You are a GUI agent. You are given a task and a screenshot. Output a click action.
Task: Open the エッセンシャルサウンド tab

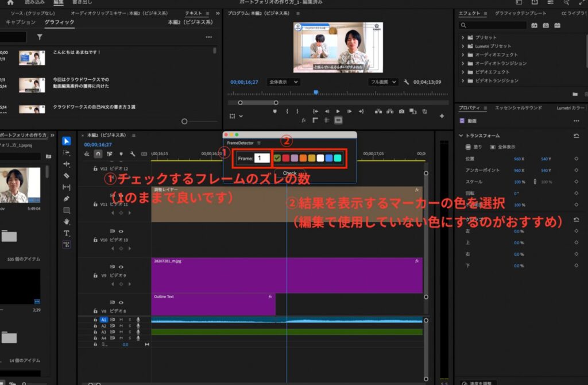click(519, 107)
